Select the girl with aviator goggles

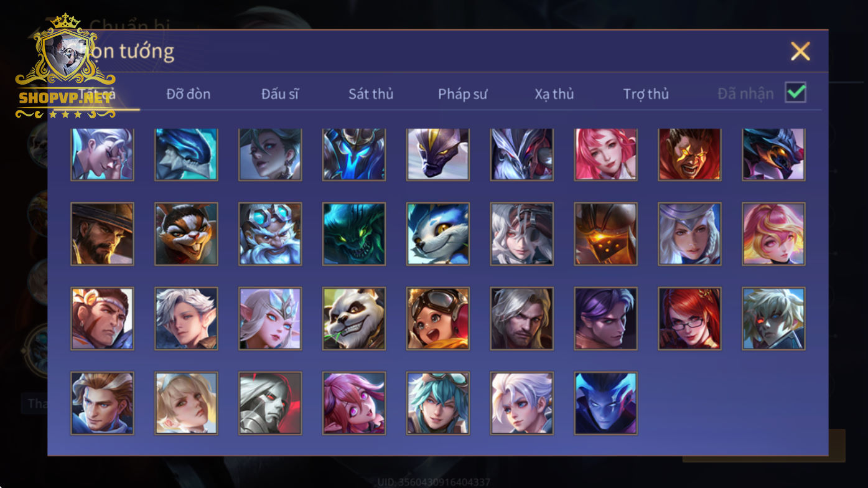tap(438, 318)
